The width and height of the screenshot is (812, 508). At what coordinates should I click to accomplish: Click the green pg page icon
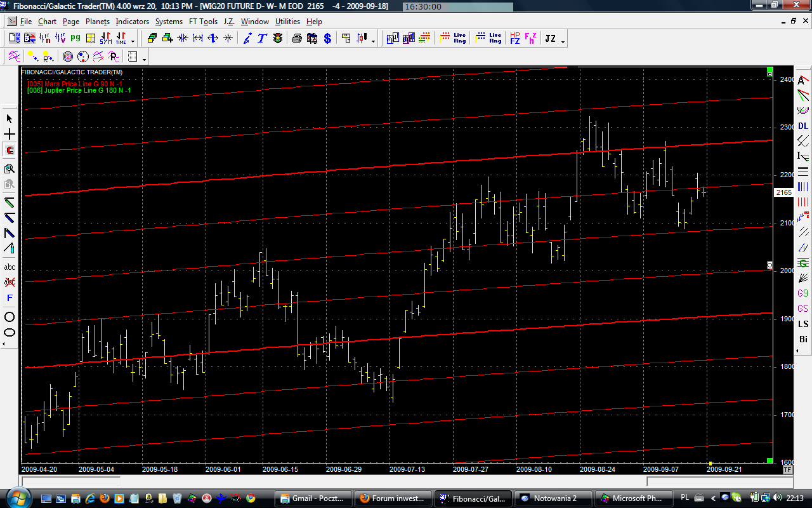[75, 38]
